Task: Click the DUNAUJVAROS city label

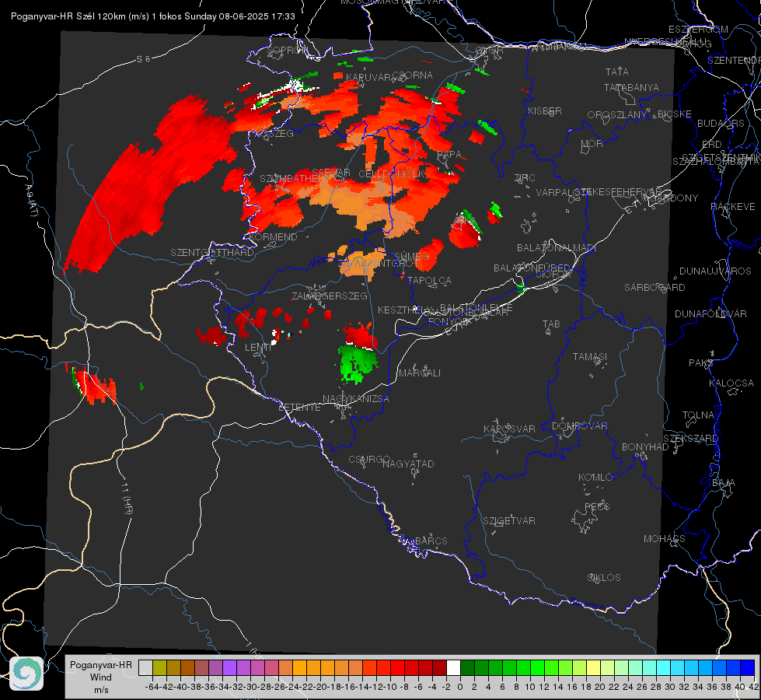Action: click(x=715, y=271)
